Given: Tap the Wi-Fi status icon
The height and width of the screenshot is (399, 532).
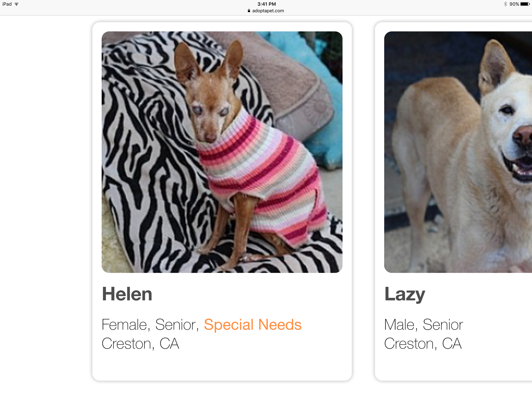Looking at the screenshot, I should point(16,4).
